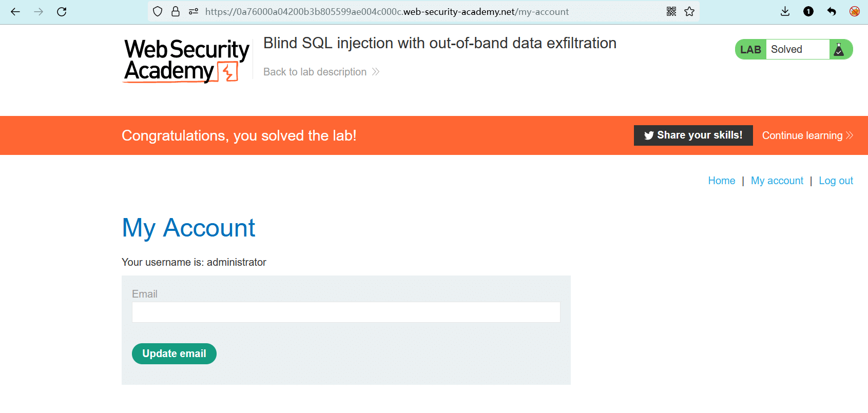Submit with the Update email button
This screenshot has height=413, width=868.
(174, 354)
